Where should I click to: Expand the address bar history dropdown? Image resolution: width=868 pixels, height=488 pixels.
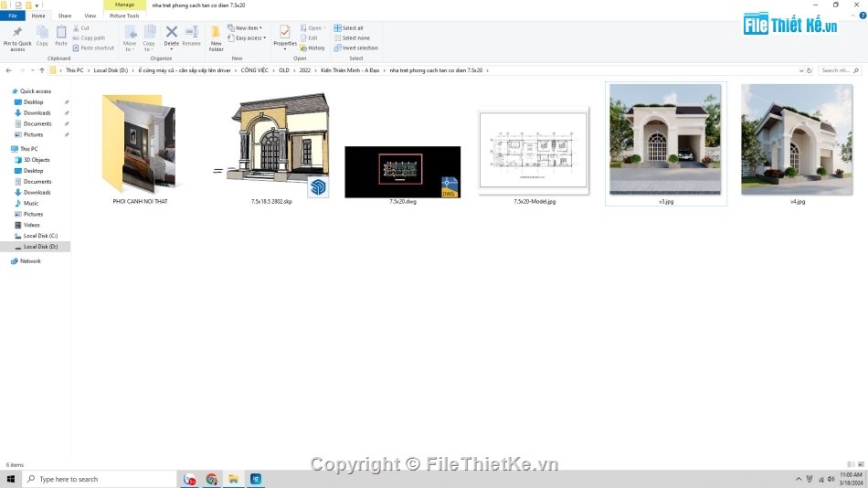[x=801, y=70]
